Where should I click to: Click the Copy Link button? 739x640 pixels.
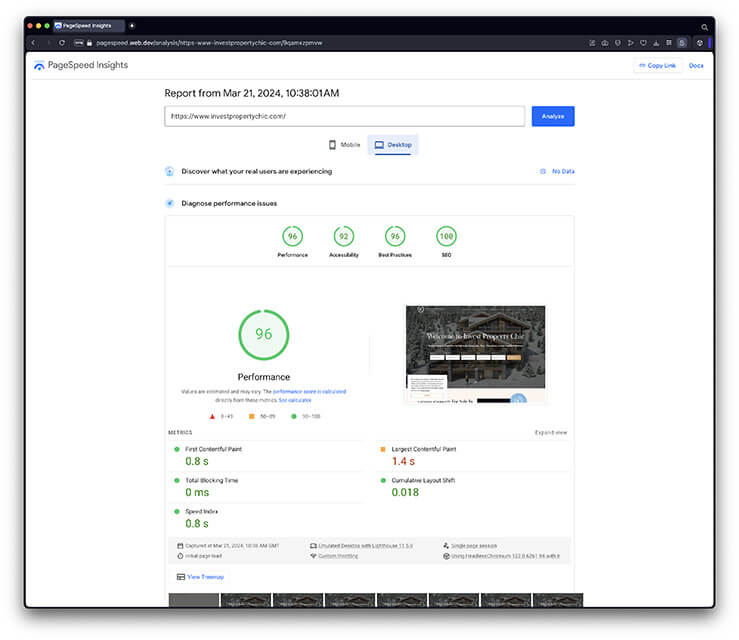click(658, 66)
